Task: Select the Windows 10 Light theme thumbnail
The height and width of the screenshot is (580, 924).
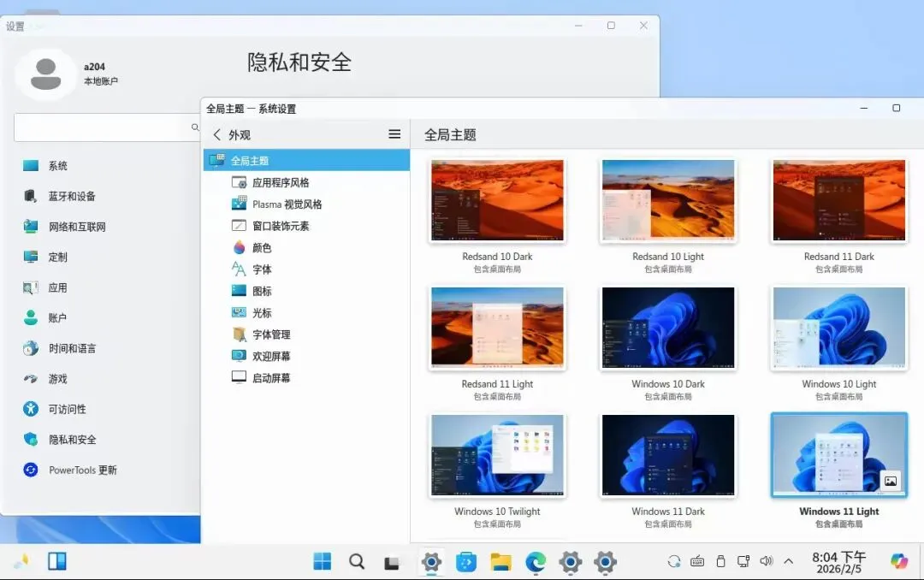Action: click(838, 328)
